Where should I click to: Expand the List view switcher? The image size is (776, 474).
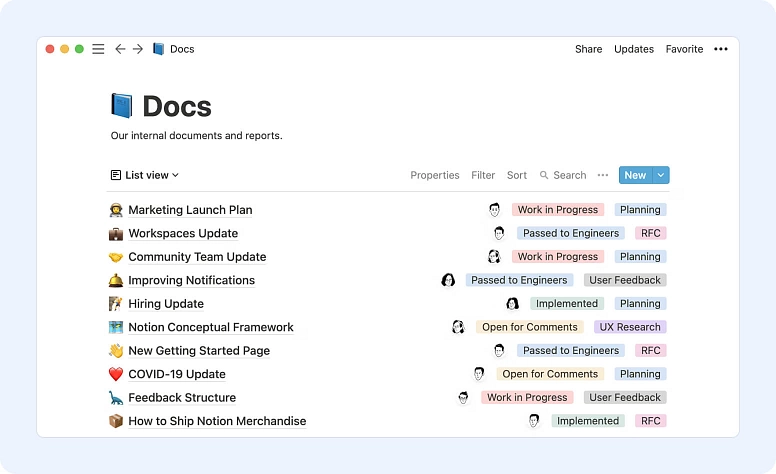[145, 175]
